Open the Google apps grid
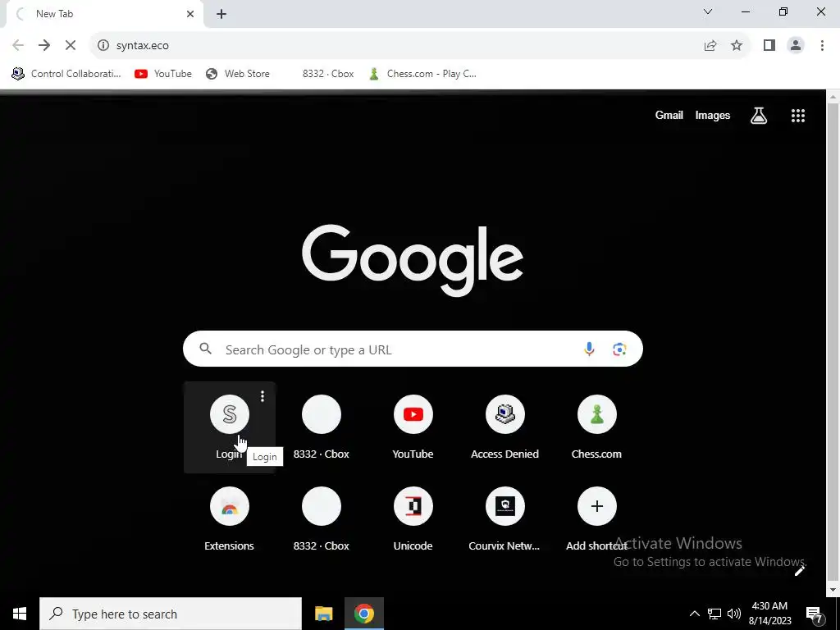This screenshot has width=840, height=630. tap(798, 115)
